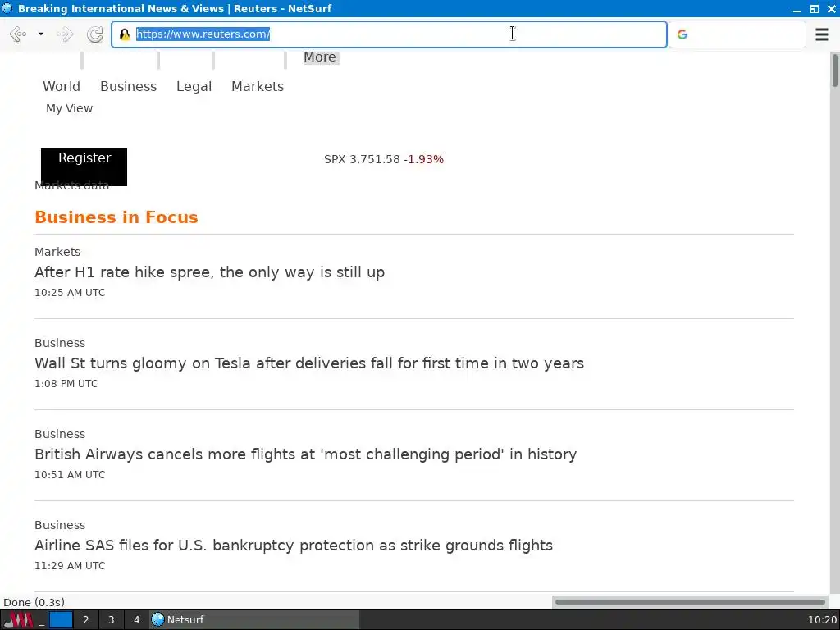Reload the page with the refresh icon

pyautogui.click(x=95, y=34)
